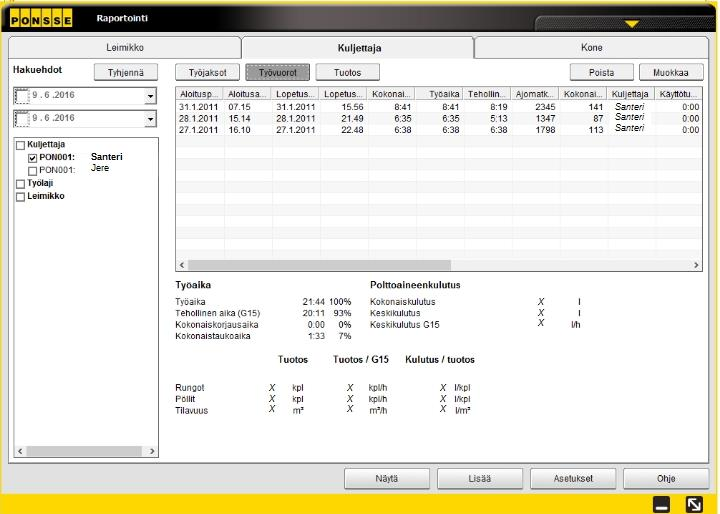The width and height of the screenshot is (720, 514).
Task: Sort by the Käyttötu... column header
Action: pyautogui.click(x=679, y=94)
